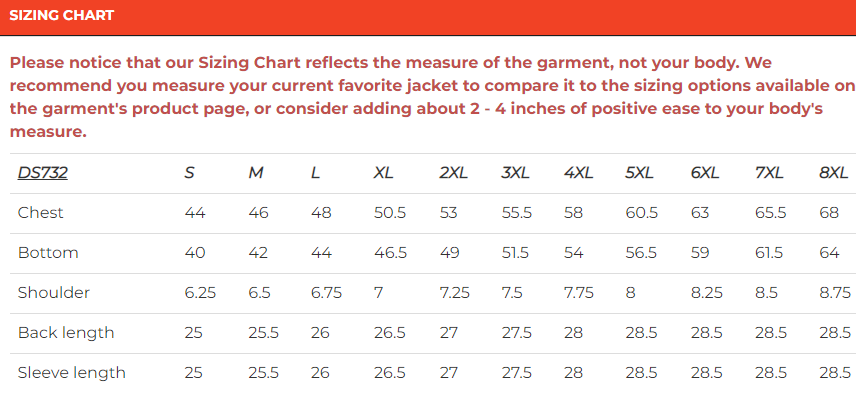
Task: Select the DS732 model label
Action: (x=42, y=173)
